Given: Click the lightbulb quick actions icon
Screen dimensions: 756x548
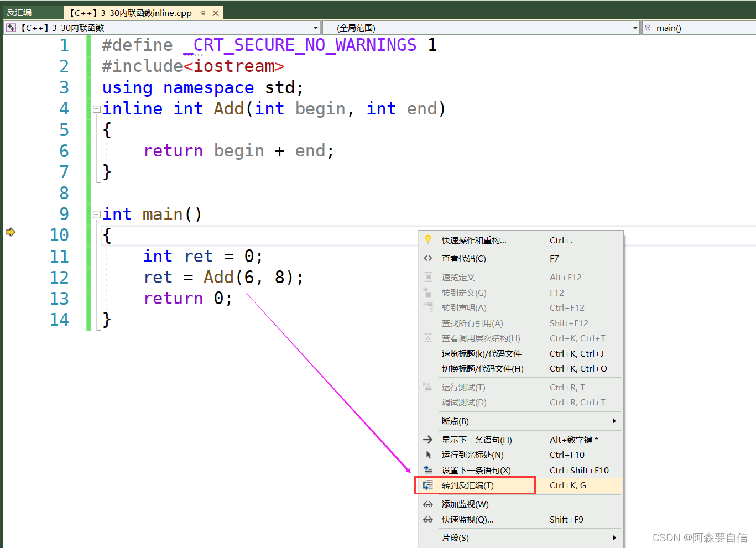Looking at the screenshot, I should 428,239.
